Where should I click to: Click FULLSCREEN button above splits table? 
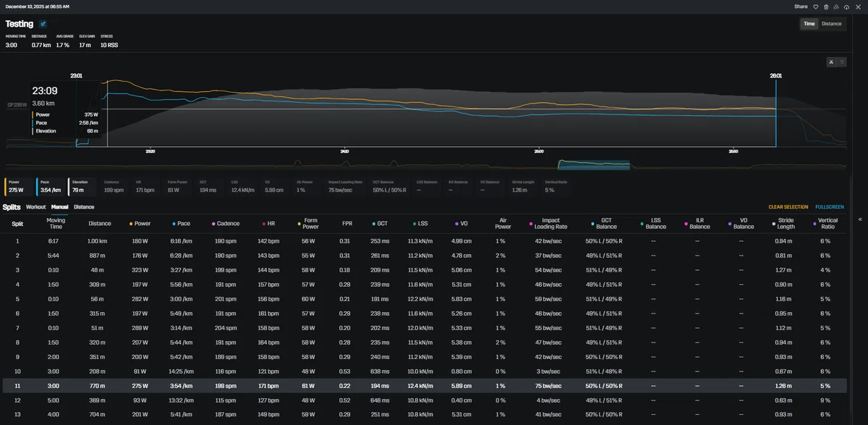(830, 207)
